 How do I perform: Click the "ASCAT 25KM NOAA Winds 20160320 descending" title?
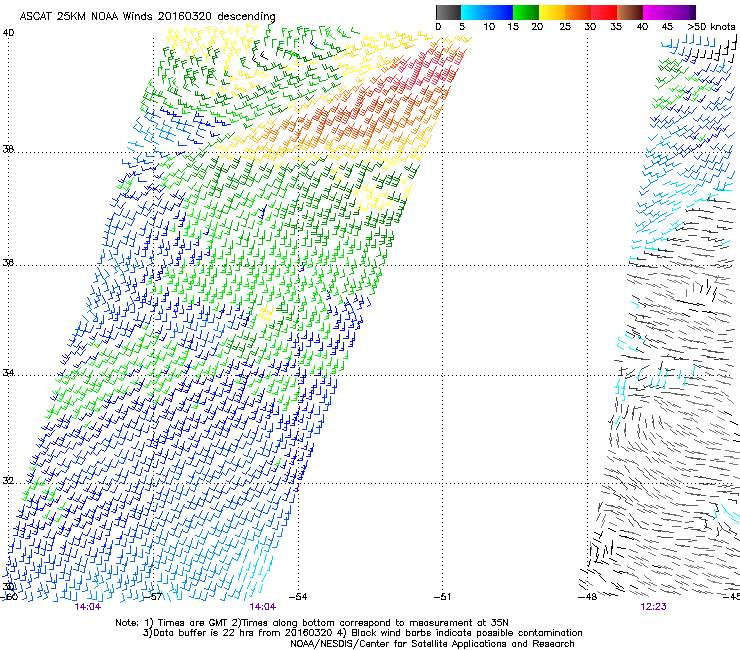pos(147,16)
